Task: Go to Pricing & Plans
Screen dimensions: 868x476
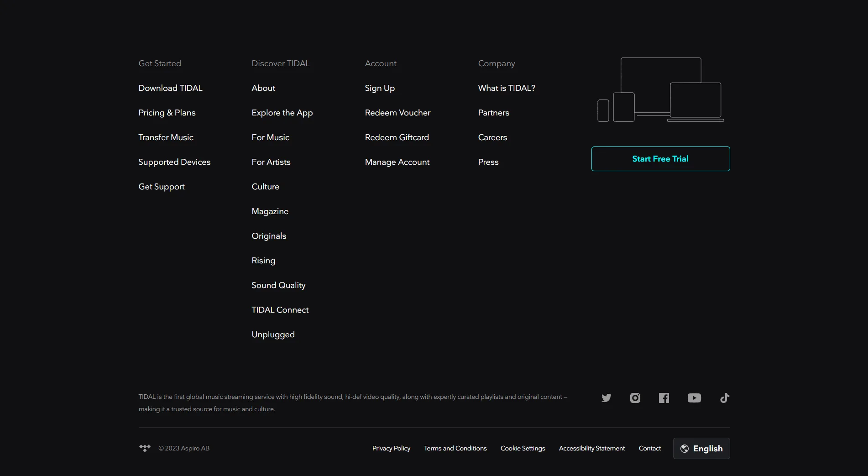Action: 167,113
